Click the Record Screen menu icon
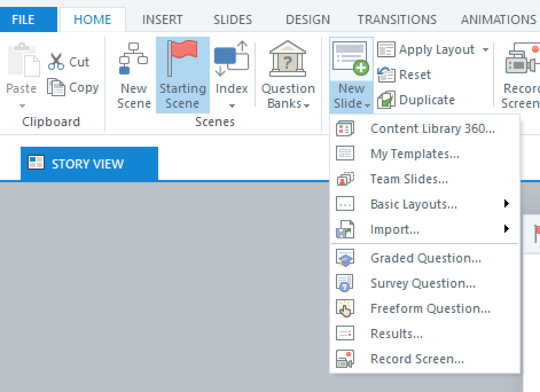The image size is (540, 392). [x=345, y=359]
